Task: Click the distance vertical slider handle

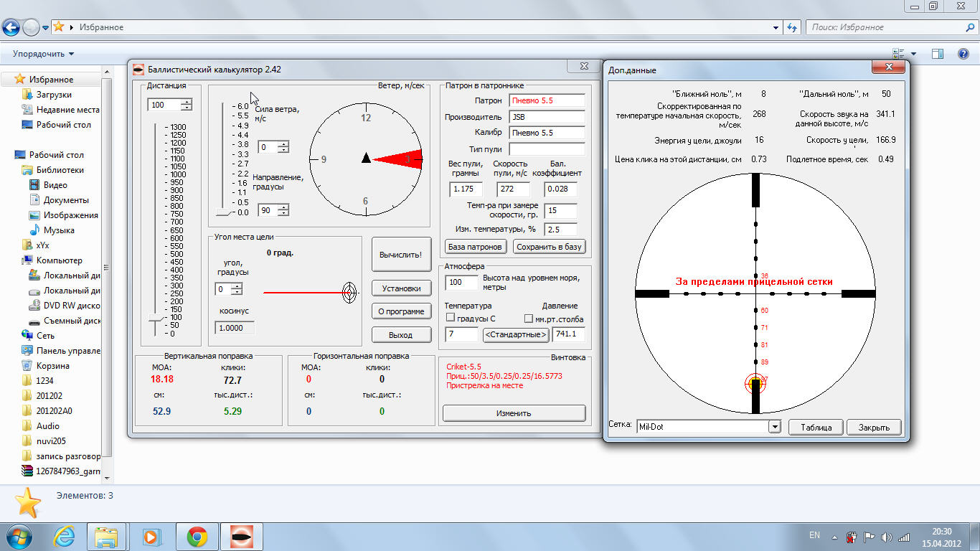Action: 154,318
